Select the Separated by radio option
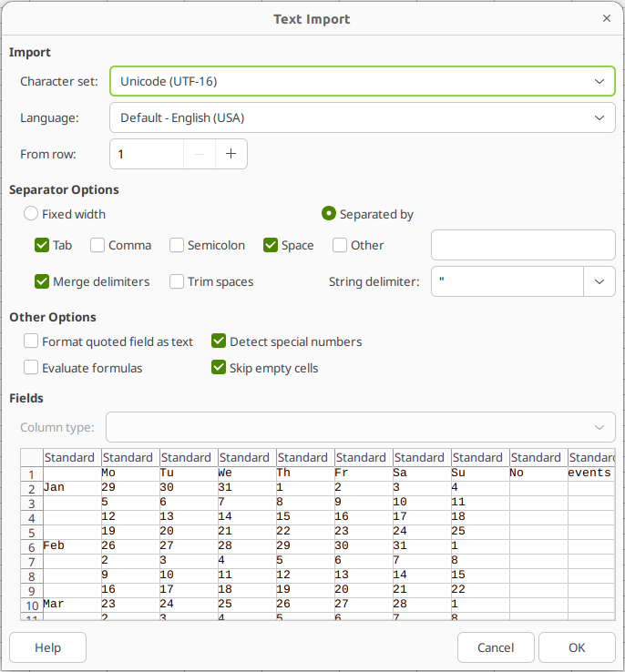The width and height of the screenshot is (625, 672). click(367, 214)
